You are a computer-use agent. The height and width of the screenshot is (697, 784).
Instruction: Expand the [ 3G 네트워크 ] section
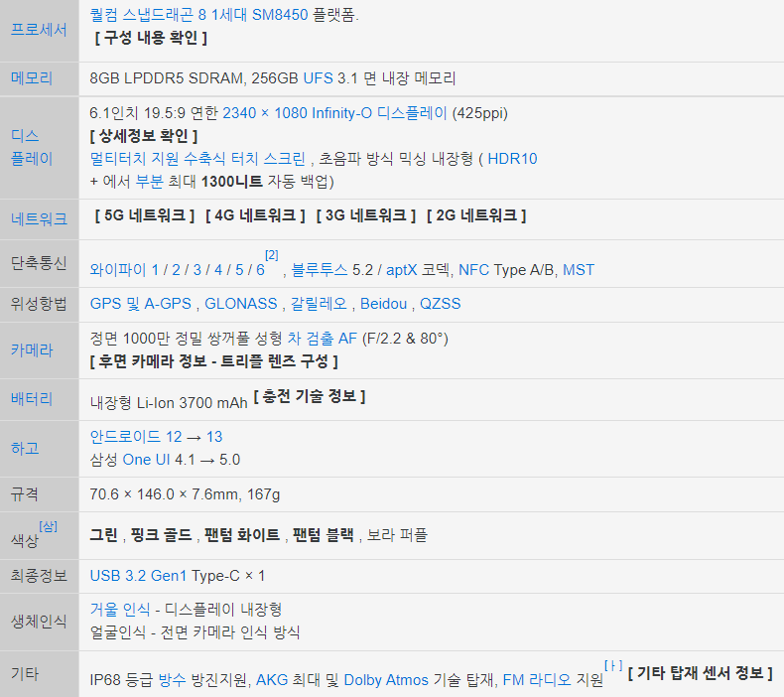[x=365, y=215]
